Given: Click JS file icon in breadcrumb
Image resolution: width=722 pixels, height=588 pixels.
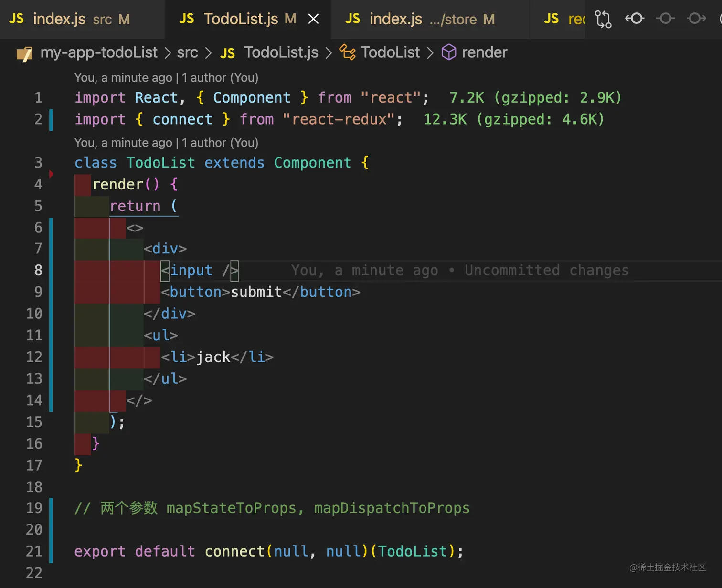Looking at the screenshot, I should point(227,53).
